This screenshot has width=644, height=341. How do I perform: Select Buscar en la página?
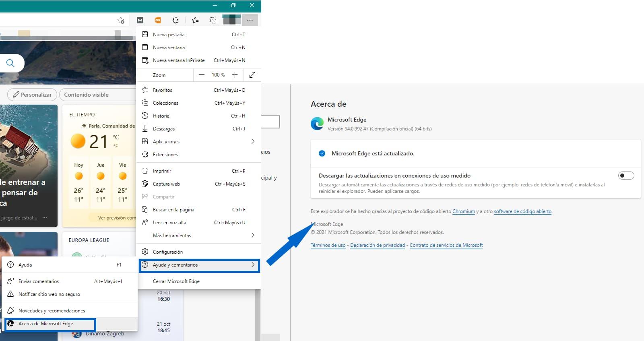199,210
